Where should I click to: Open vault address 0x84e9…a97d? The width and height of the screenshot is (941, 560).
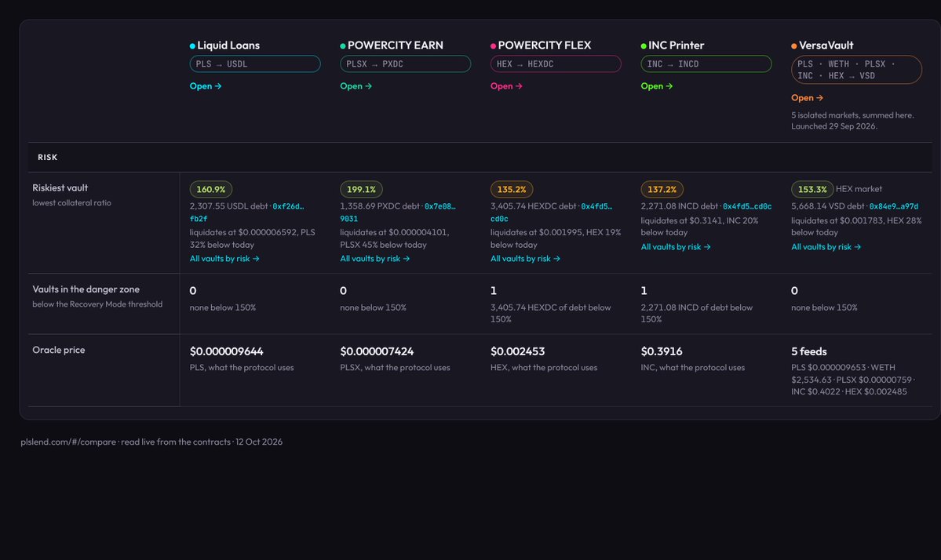[x=894, y=206]
